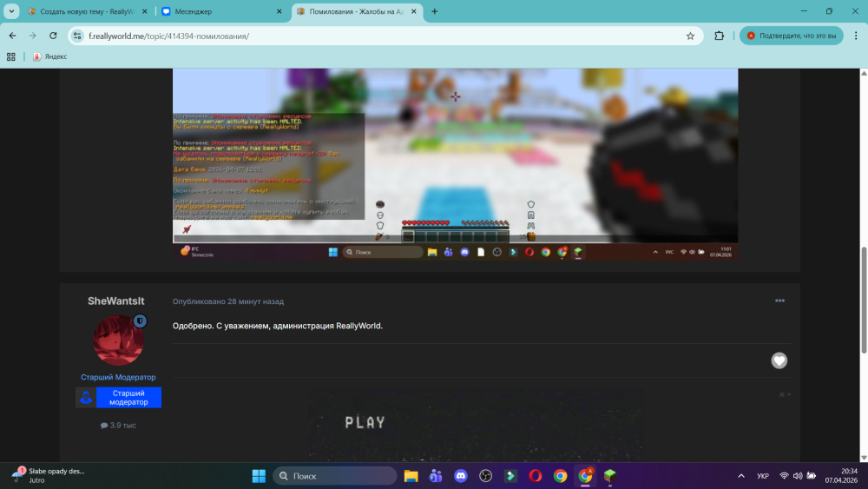Image resolution: width=868 pixels, height=489 pixels.
Task: Open Minecraft launcher from the taskbar
Action: point(610,476)
